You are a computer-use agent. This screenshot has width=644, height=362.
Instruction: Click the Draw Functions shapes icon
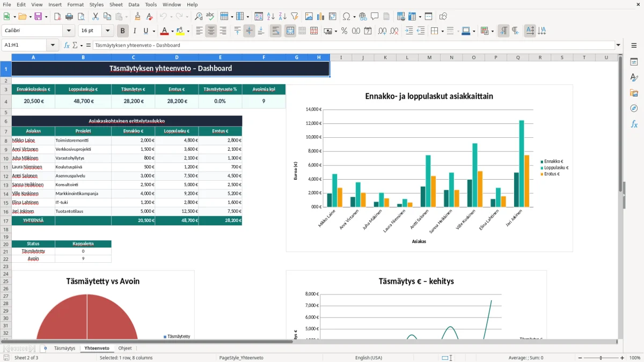pos(443,17)
